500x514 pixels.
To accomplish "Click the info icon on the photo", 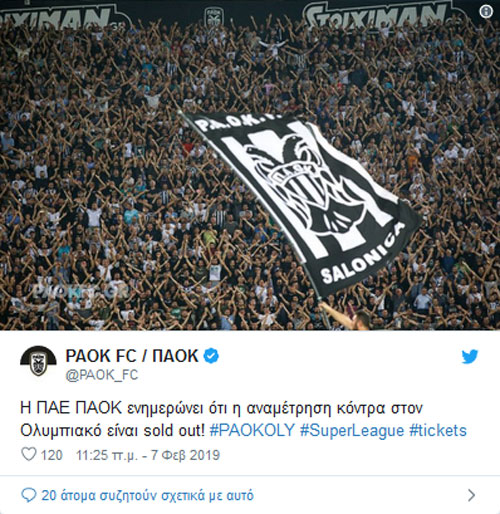I will pyautogui.click(x=486, y=12).
